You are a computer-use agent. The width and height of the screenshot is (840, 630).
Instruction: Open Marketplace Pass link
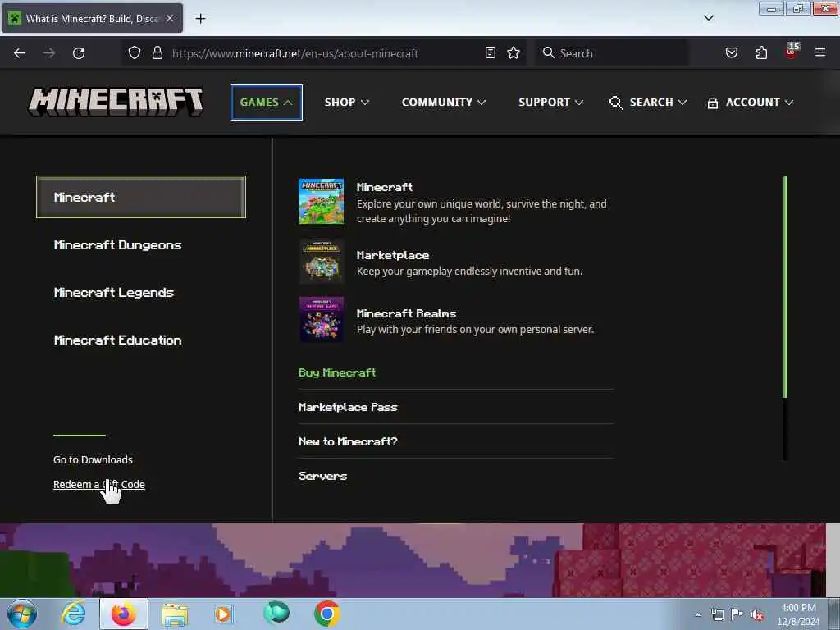click(348, 407)
